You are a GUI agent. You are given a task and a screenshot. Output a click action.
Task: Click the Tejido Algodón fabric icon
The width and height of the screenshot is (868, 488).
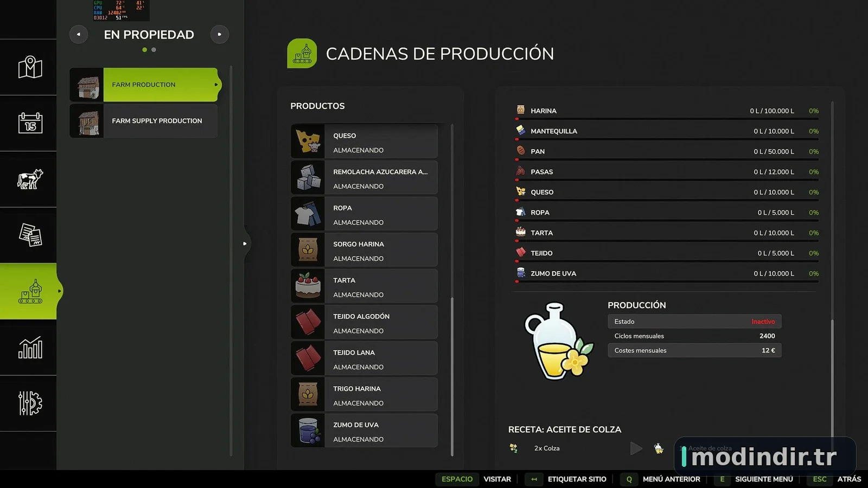tap(308, 322)
